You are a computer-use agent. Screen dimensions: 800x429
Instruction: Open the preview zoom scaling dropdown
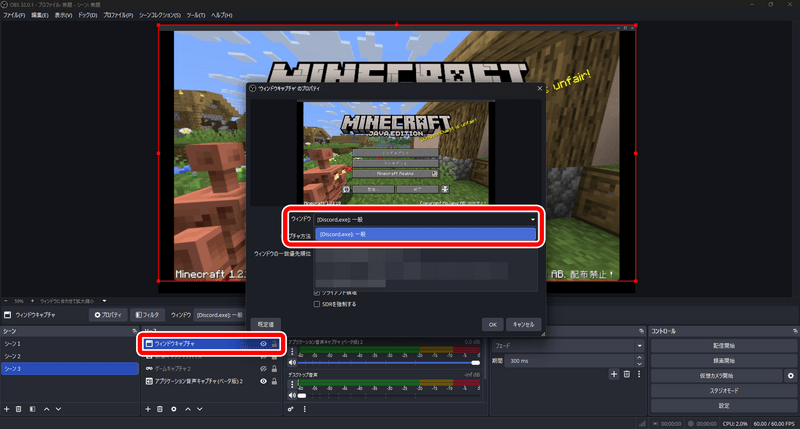tap(104, 301)
